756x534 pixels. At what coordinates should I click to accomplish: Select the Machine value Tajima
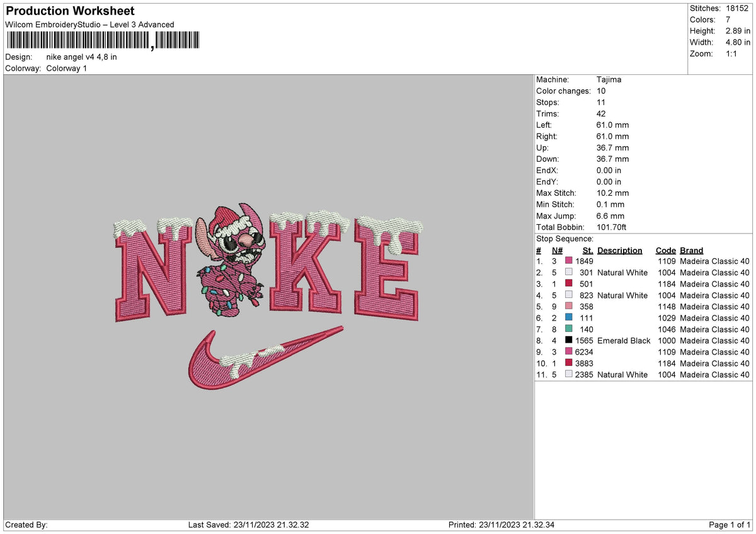pyautogui.click(x=610, y=79)
